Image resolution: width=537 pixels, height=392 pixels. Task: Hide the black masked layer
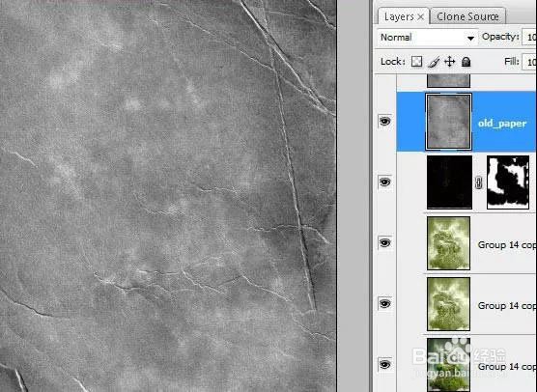click(384, 182)
